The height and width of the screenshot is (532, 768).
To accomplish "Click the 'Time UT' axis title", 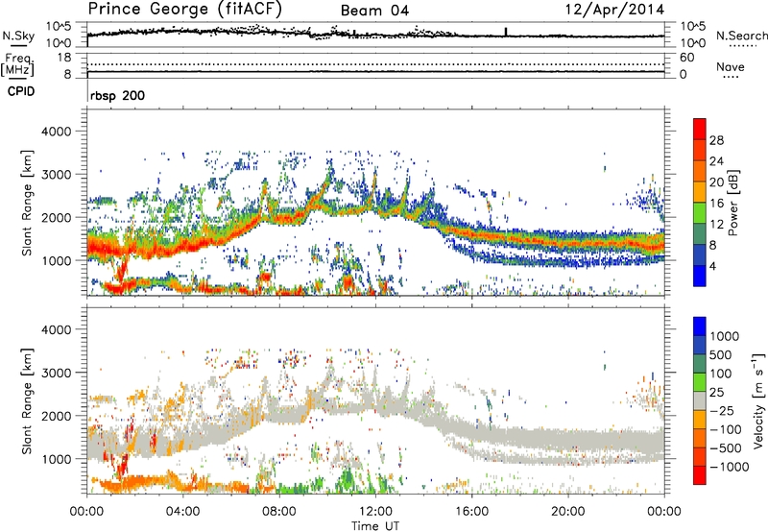I will [x=375, y=526].
